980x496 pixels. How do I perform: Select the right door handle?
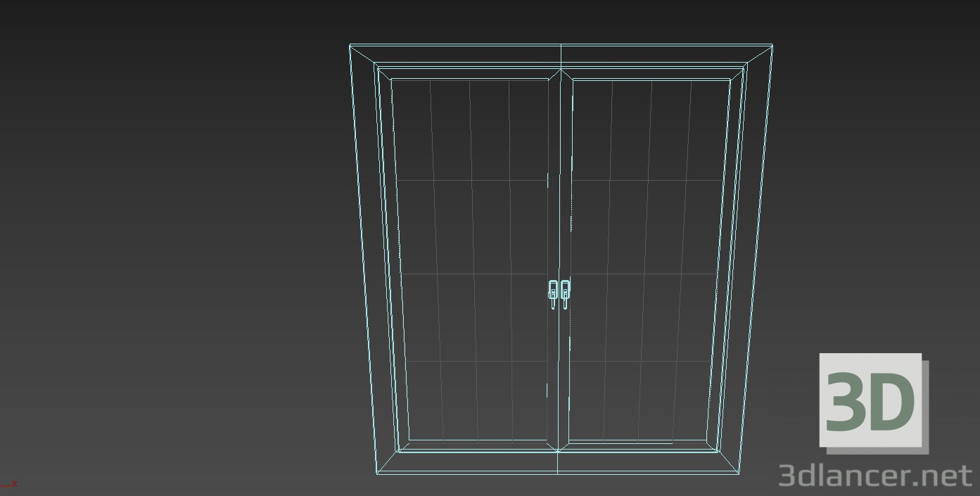(565, 290)
